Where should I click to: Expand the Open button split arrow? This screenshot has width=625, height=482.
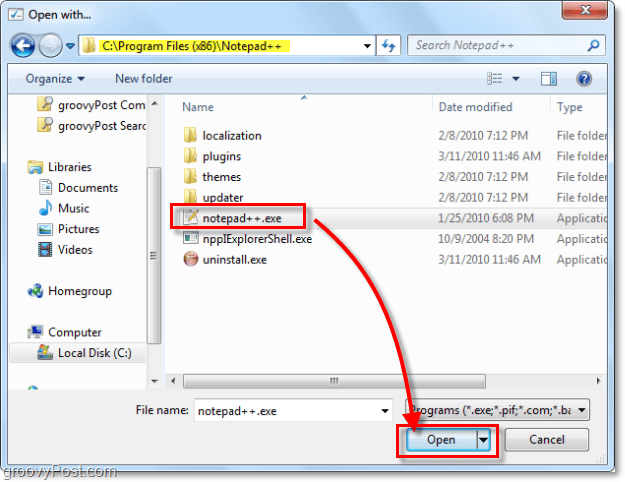pyautogui.click(x=483, y=440)
